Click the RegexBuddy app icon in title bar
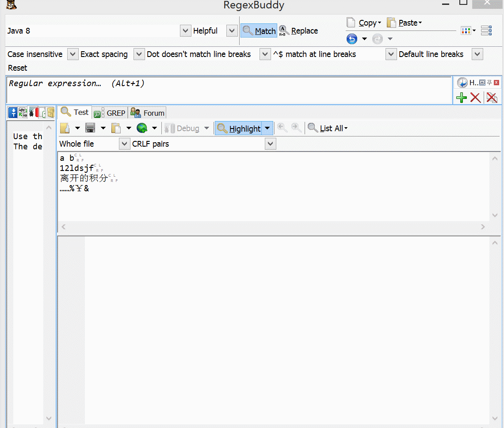 click(11, 5)
